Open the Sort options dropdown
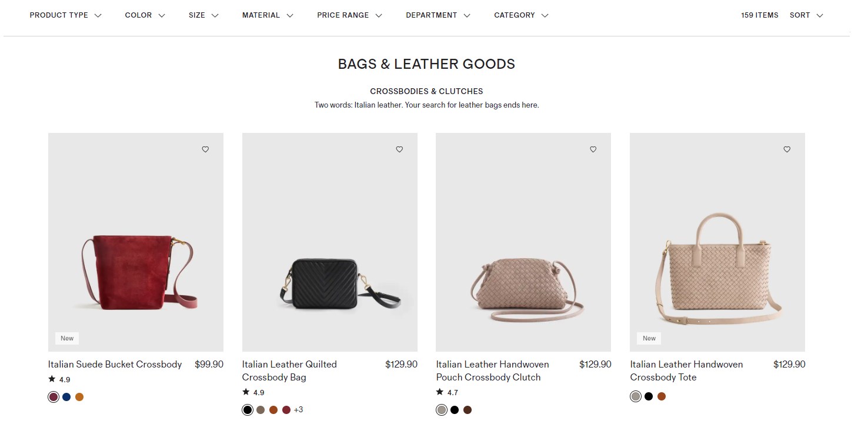Screen dimensions: 868x424 tap(806, 15)
